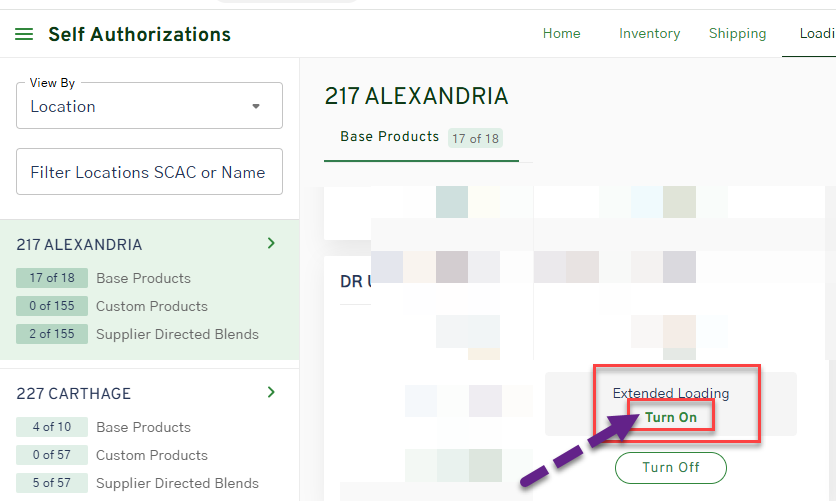Click Base Products row under 217 ALEXANDRIA in sidebar
This screenshot has height=501, width=836.
coord(143,278)
